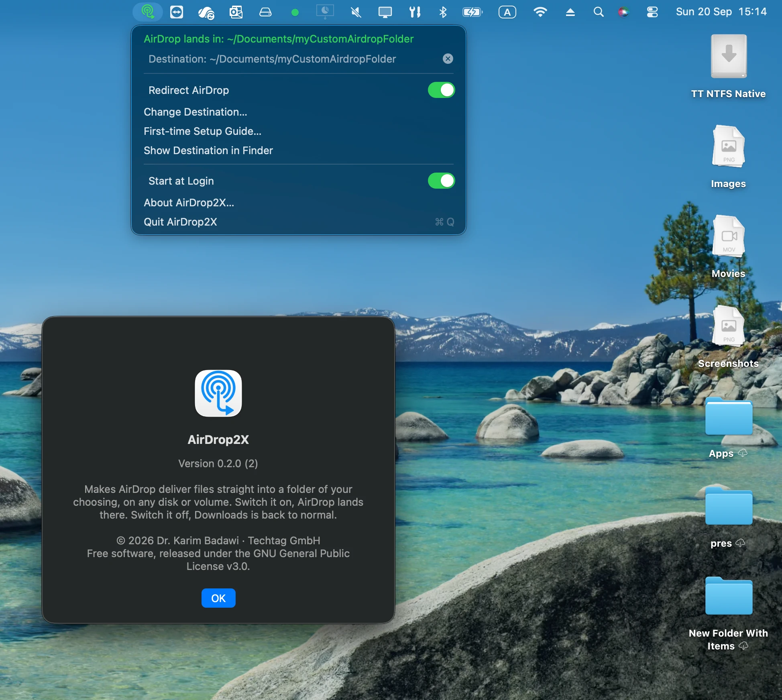The image size is (782, 700).
Task: Click the eject menu bar icon
Action: (570, 12)
